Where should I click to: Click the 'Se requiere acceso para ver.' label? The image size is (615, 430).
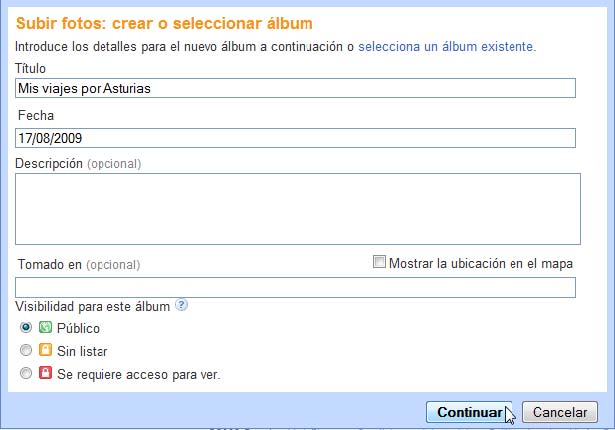pyautogui.click(x=139, y=374)
